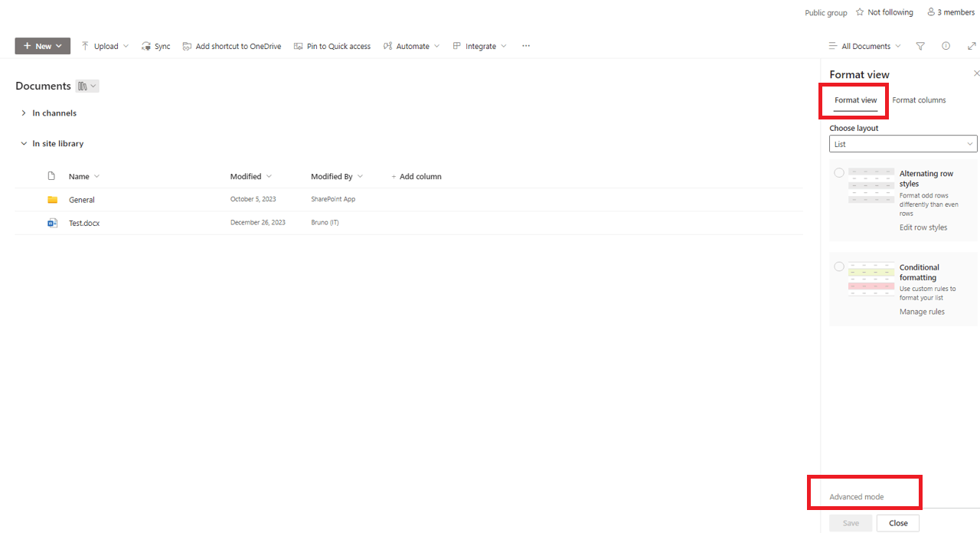980x533 pixels.
Task: Open the Modified By column header menu
Action: (337, 176)
